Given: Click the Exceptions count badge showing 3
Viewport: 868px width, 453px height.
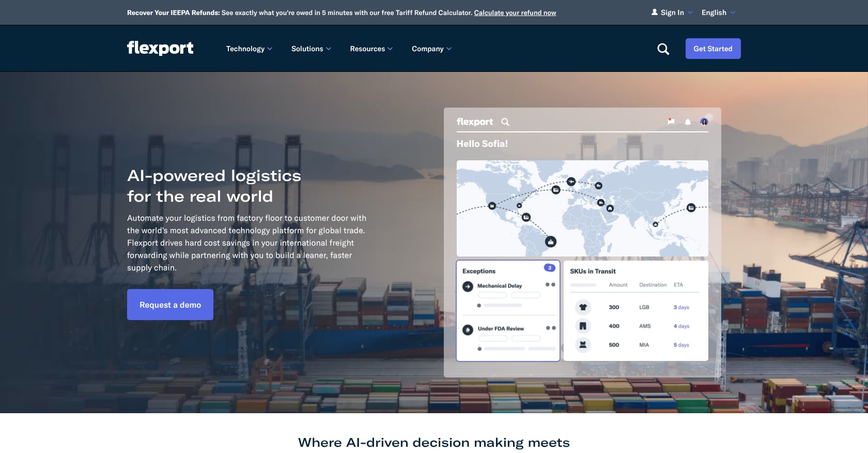Looking at the screenshot, I should [549, 268].
